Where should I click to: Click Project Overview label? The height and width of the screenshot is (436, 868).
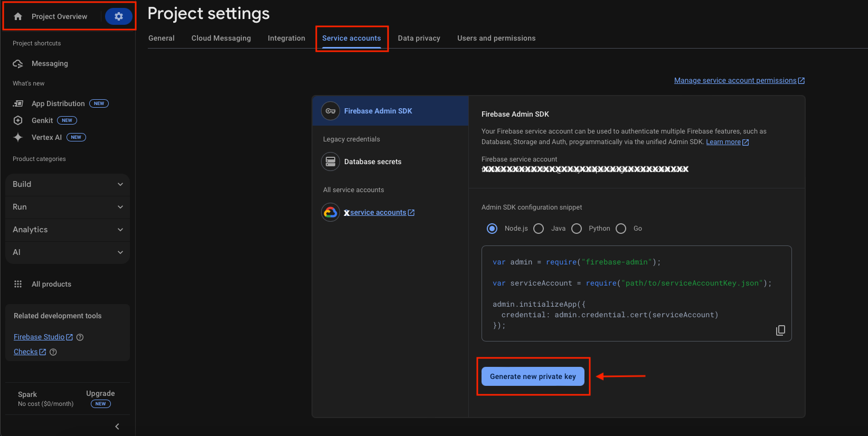click(x=59, y=16)
